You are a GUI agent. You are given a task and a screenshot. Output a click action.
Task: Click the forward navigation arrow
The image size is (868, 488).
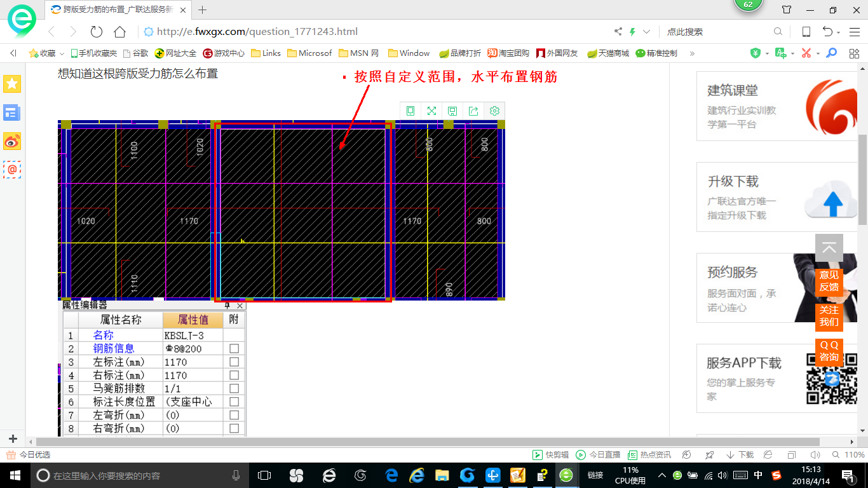click(x=73, y=32)
